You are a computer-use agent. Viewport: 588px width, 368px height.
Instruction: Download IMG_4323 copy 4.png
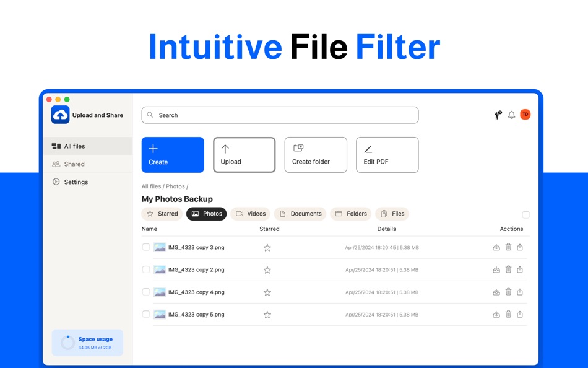click(x=496, y=292)
